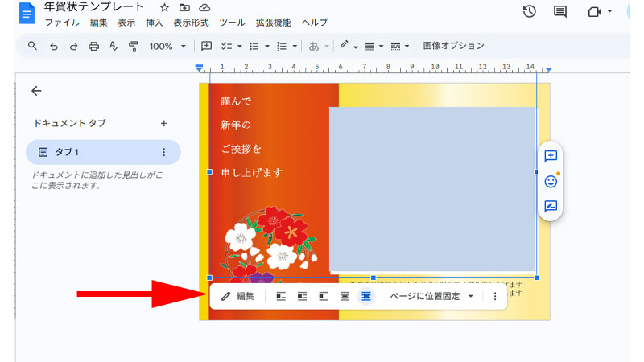Add an emoji reaction
The height and width of the screenshot is (362, 644).
[551, 181]
